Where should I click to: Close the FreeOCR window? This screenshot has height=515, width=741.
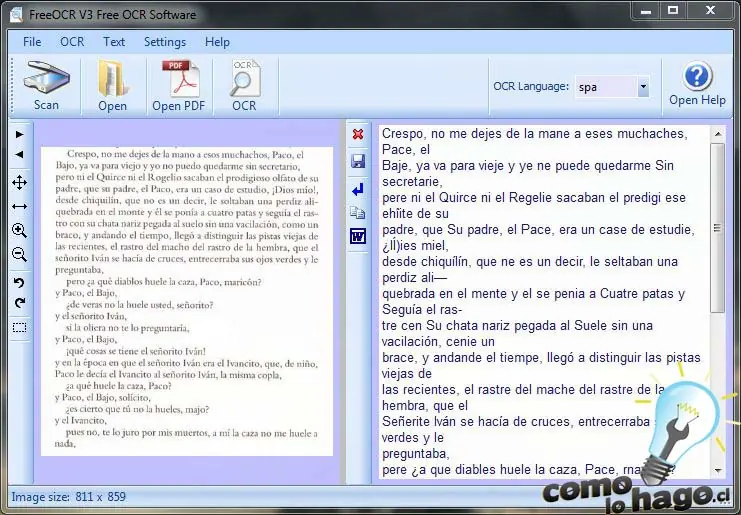710,10
